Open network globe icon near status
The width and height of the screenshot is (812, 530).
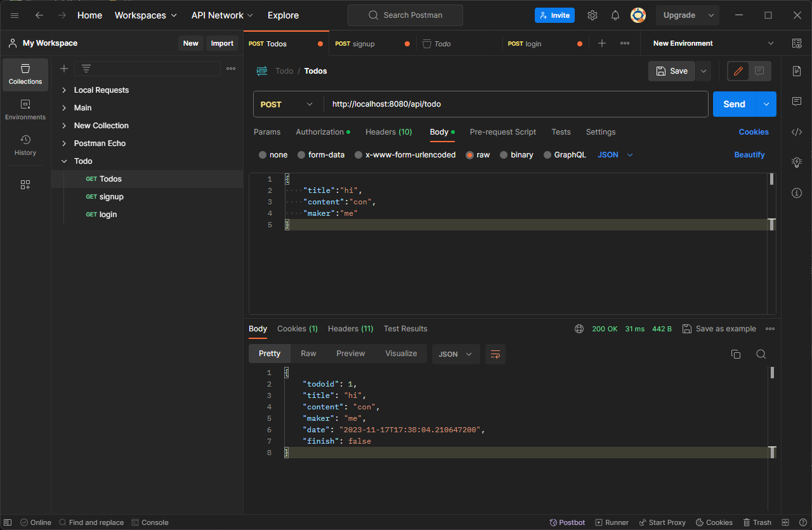[579, 329]
